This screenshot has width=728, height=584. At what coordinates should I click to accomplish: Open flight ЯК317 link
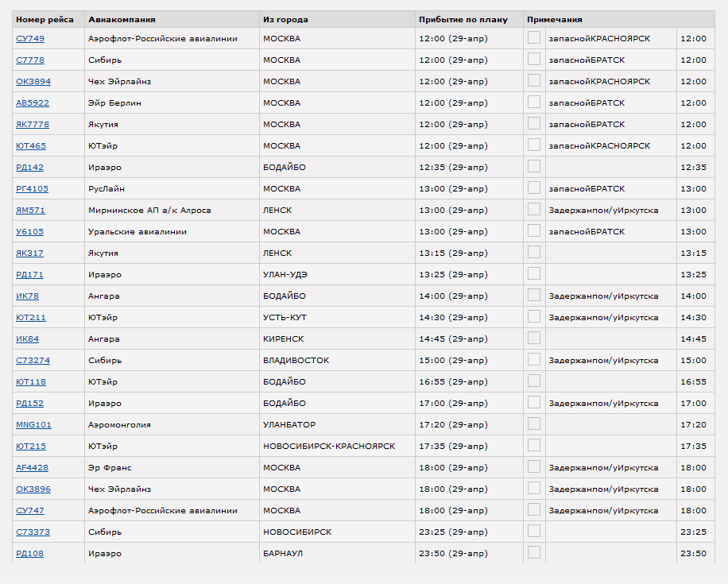pyautogui.click(x=29, y=253)
